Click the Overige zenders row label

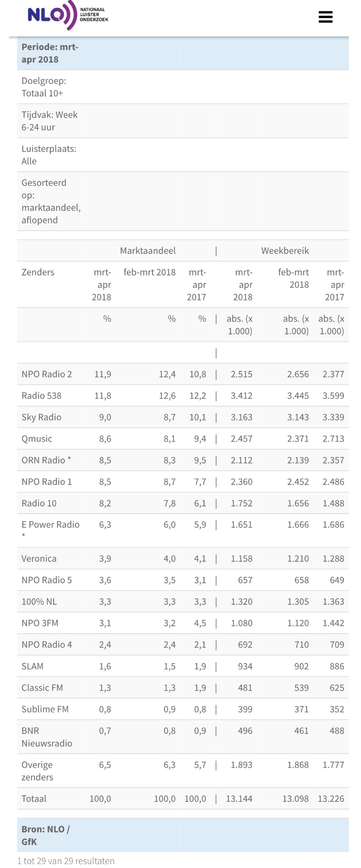pos(37,771)
